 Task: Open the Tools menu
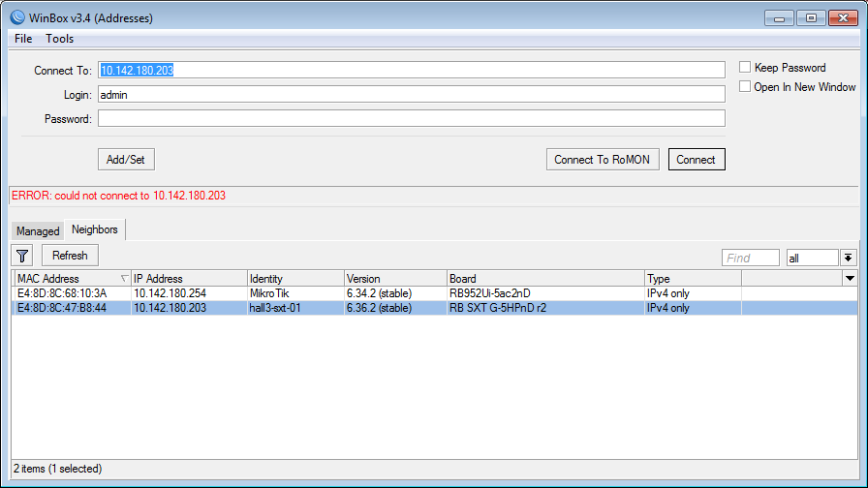[59, 39]
